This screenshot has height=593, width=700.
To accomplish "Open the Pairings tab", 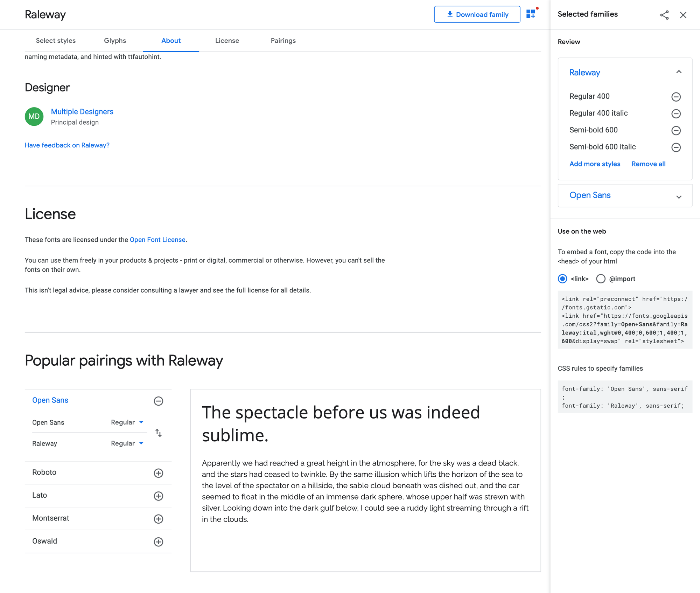I will pyautogui.click(x=283, y=41).
